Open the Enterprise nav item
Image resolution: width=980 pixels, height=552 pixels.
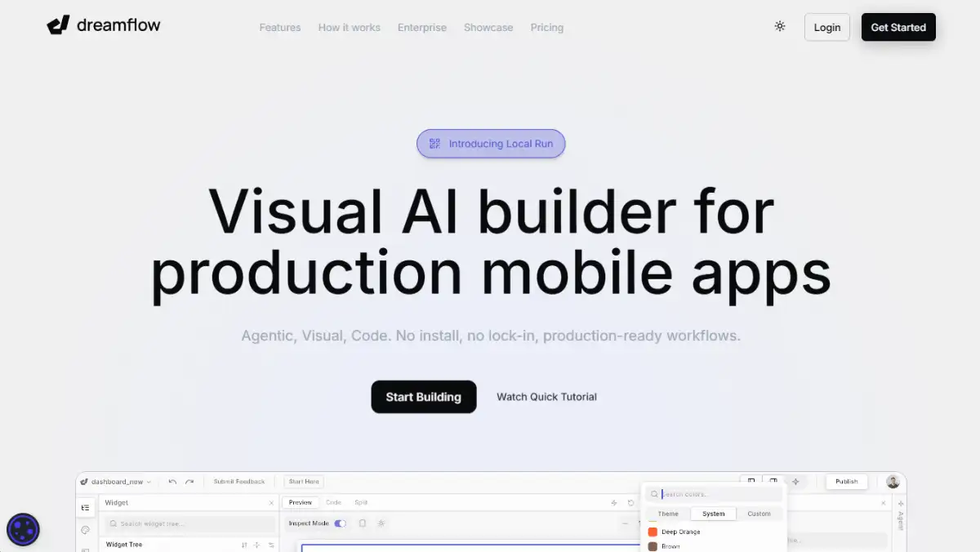pyautogui.click(x=422, y=27)
